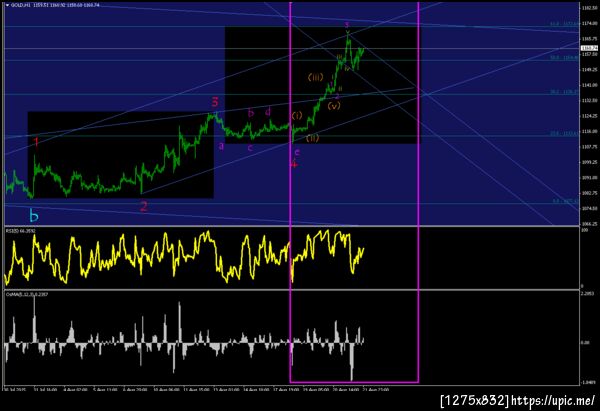Select the pink label above the highest peak
600x411 pixels.
pyautogui.click(x=347, y=25)
